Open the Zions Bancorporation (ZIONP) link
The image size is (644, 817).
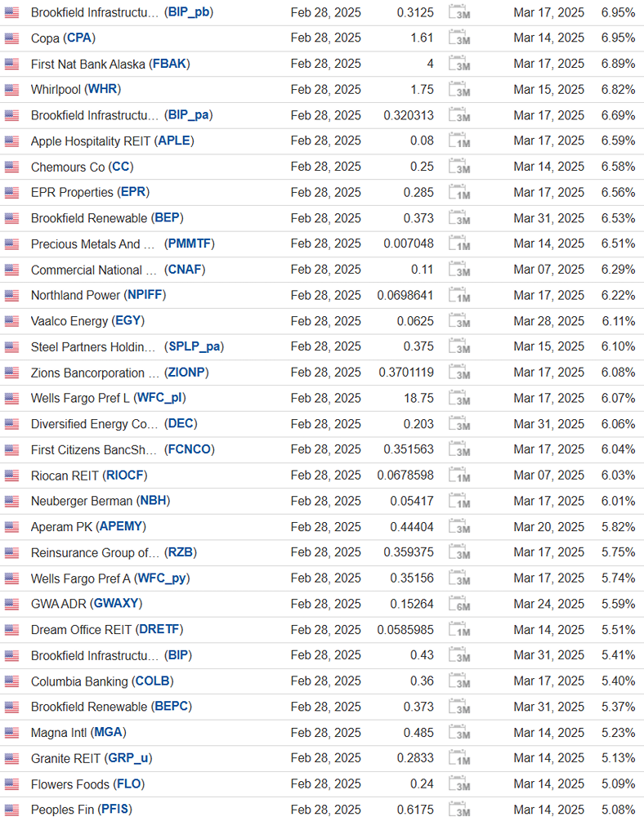click(120, 373)
